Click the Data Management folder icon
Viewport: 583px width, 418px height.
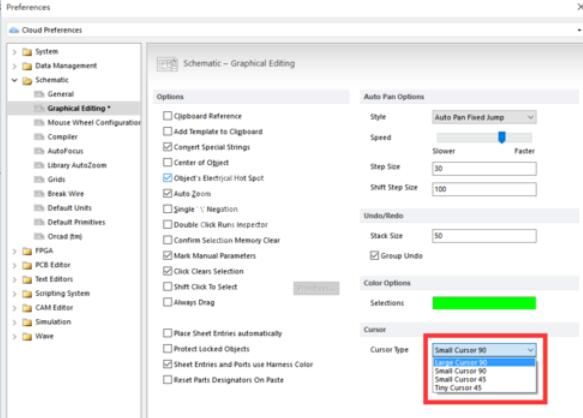(27, 66)
